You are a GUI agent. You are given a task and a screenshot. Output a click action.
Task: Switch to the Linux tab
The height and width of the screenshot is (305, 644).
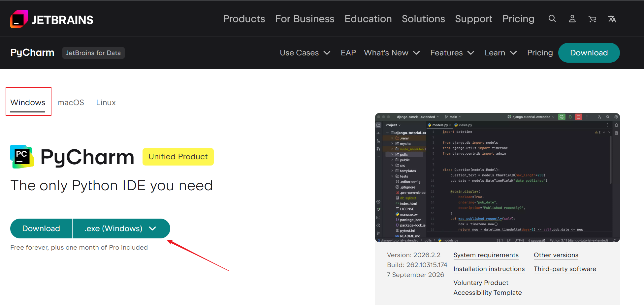106,103
